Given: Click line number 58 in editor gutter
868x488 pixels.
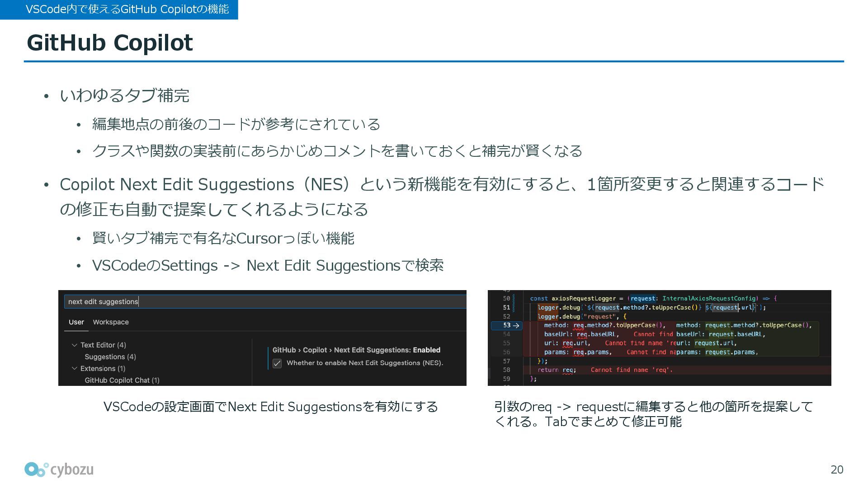Looking at the screenshot, I should click(x=506, y=370).
